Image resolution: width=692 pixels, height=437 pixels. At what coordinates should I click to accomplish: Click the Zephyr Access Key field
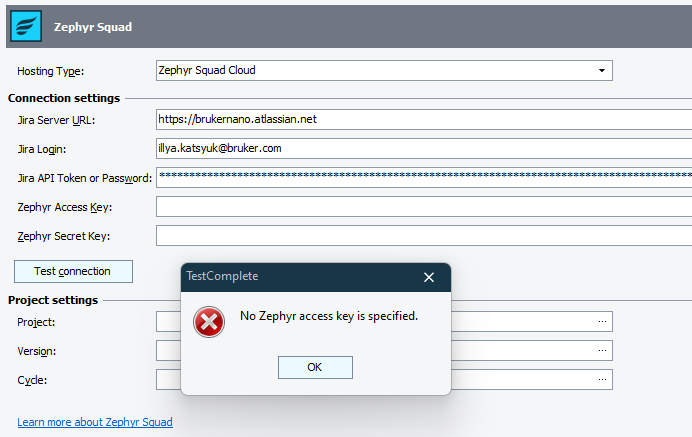[x=424, y=207]
